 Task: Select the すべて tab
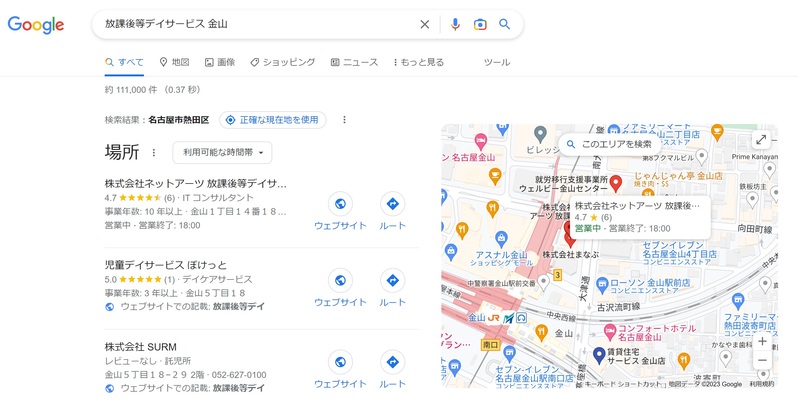(x=124, y=62)
